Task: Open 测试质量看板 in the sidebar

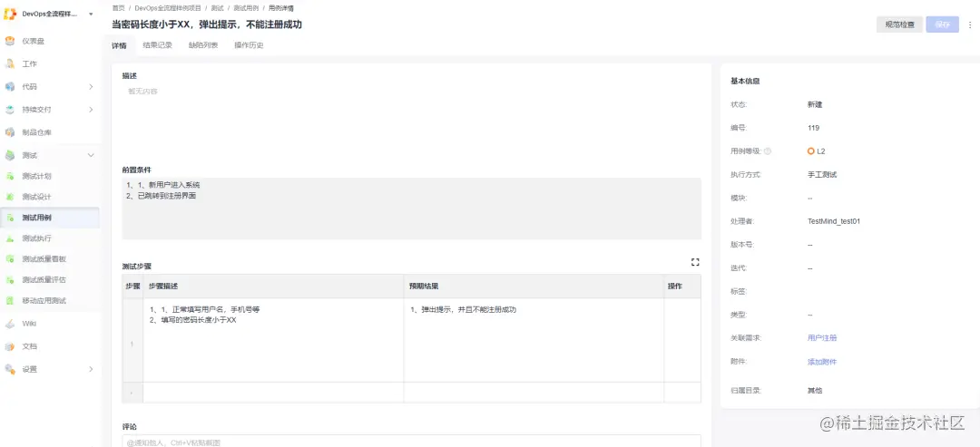Action: tap(44, 259)
